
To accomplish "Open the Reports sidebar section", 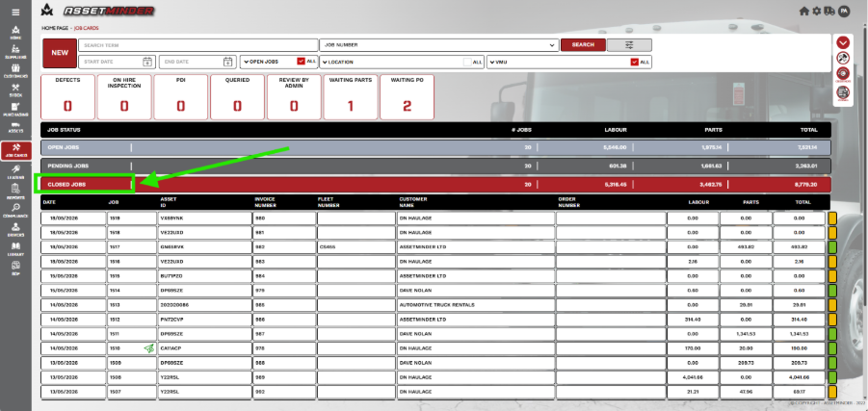I will [16, 192].
